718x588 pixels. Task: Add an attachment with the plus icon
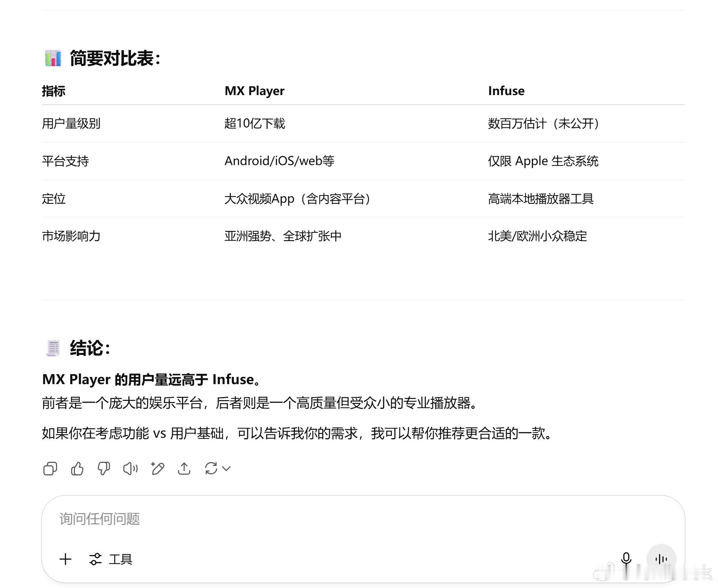(65, 559)
